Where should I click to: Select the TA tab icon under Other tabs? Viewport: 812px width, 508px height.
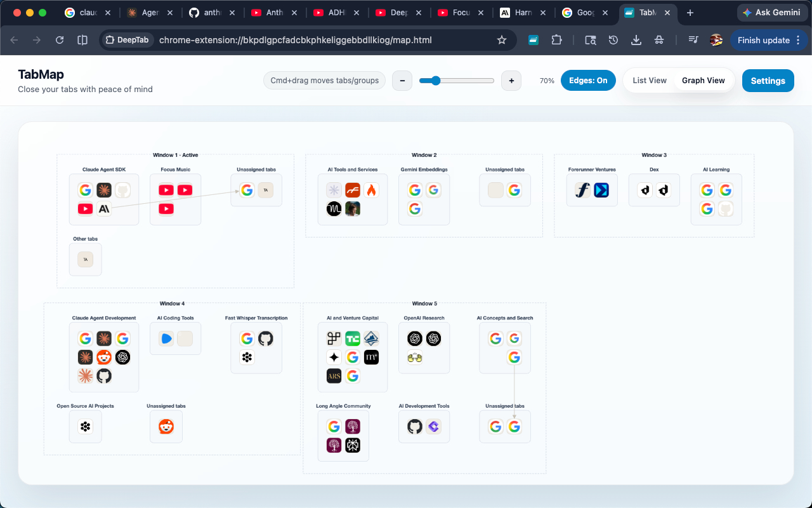tap(85, 259)
